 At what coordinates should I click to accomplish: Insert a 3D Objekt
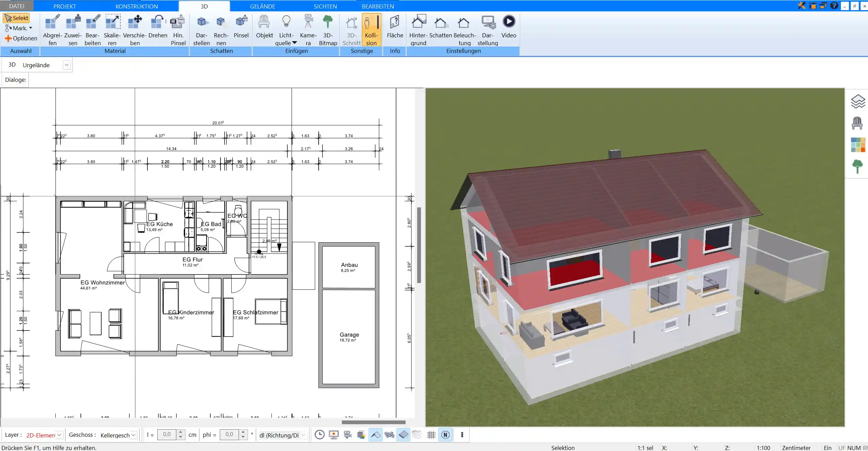[x=264, y=26]
